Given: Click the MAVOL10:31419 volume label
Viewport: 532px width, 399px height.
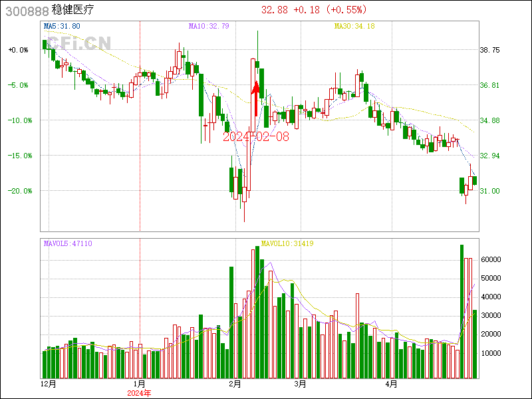Looking at the screenshot, I should coord(287,243).
